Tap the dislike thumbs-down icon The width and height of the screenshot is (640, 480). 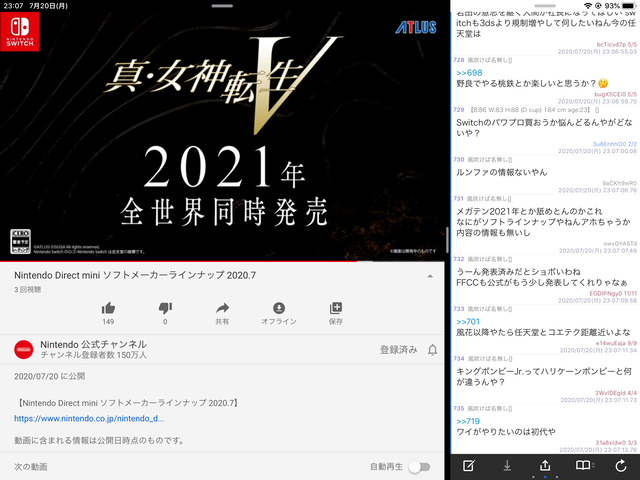click(x=165, y=308)
